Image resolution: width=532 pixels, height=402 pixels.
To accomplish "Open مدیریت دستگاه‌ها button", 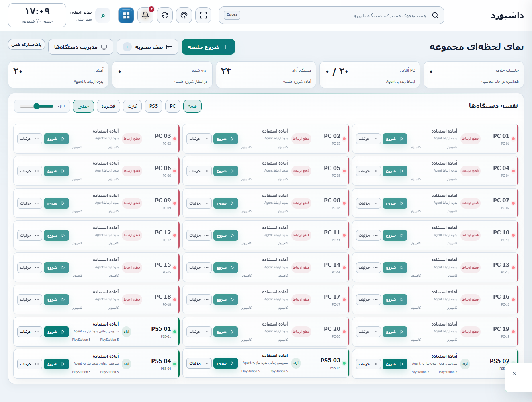I will [x=81, y=47].
